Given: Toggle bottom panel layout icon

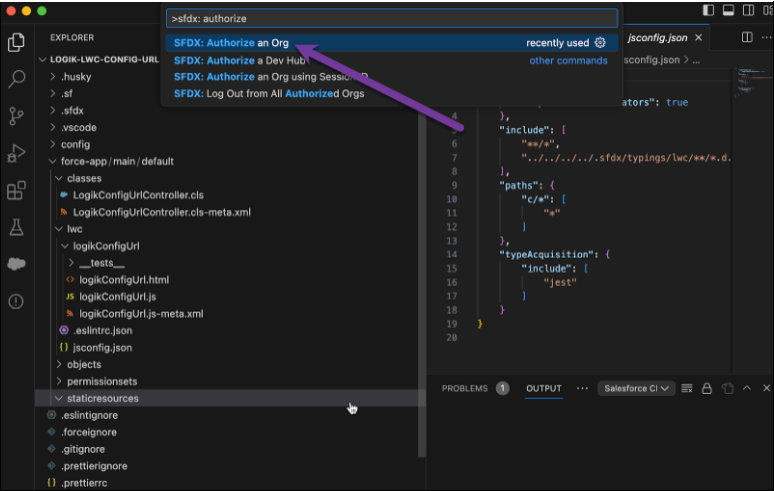Looking at the screenshot, I should click(728, 10).
